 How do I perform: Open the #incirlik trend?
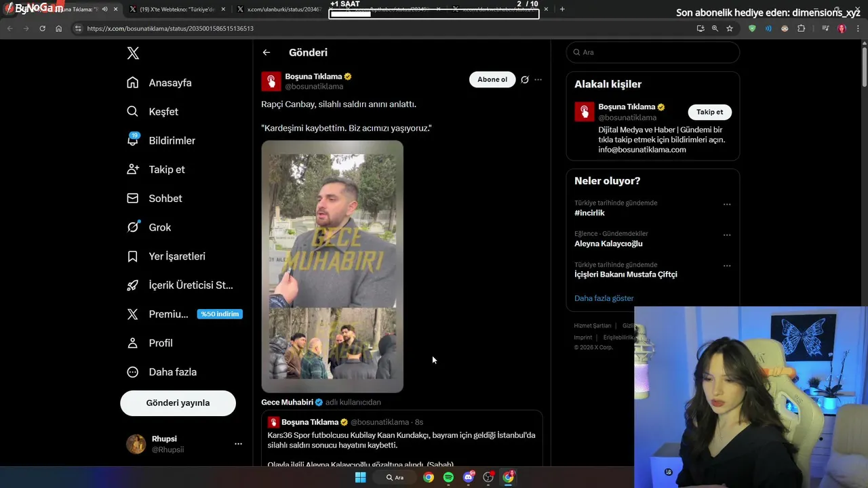pyautogui.click(x=589, y=213)
